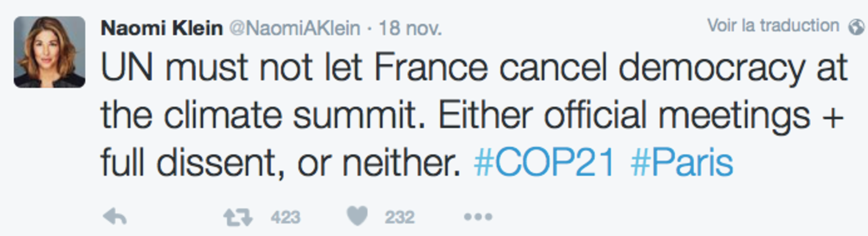Click the phrase 'the climate summit.'

[x=263, y=115]
